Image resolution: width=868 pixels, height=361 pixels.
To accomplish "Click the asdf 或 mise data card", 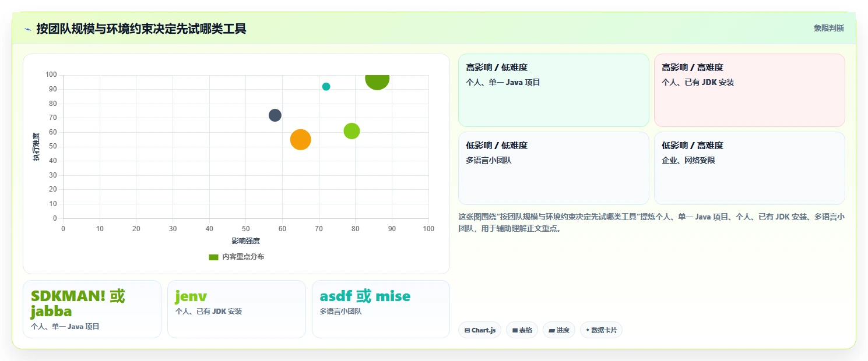I will point(381,309).
